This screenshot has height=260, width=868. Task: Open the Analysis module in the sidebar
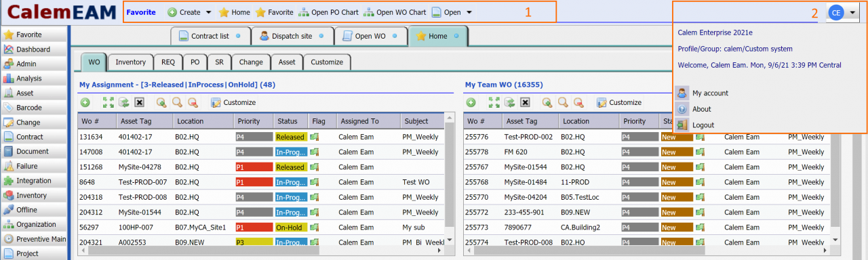coord(34,79)
